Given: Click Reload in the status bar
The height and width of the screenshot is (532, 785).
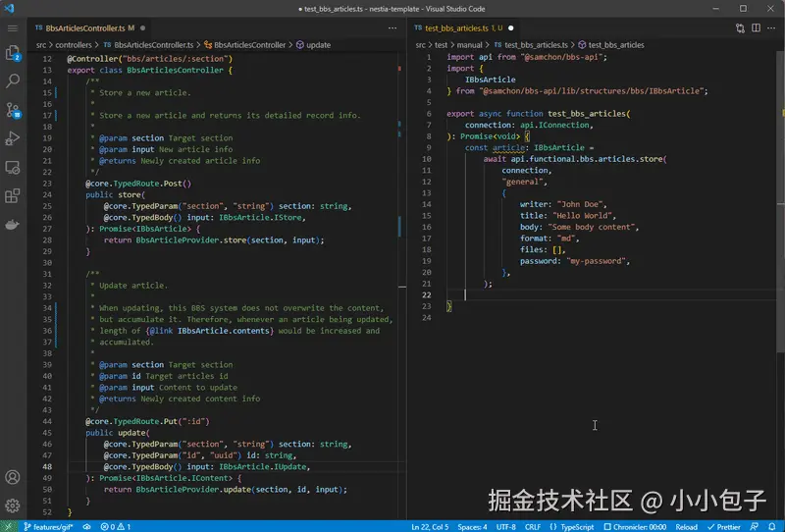Looking at the screenshot, I should (x=686, y=526).
